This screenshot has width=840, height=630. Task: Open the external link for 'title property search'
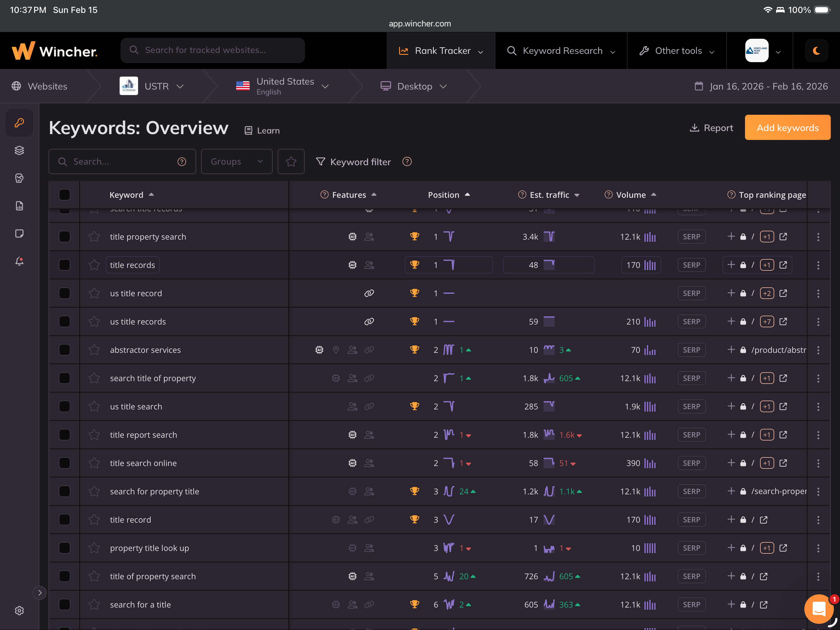coord(783,236)
